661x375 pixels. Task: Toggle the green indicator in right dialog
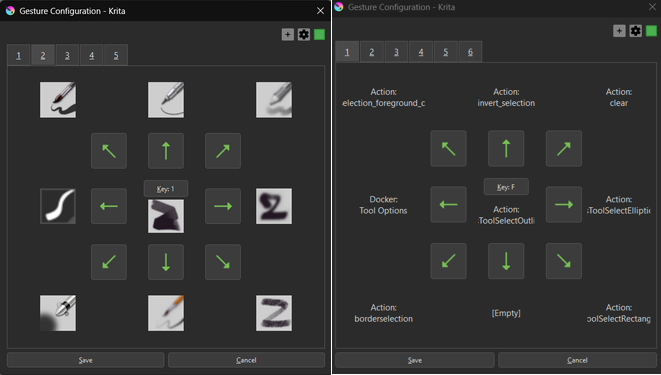[x=651, y=31]
